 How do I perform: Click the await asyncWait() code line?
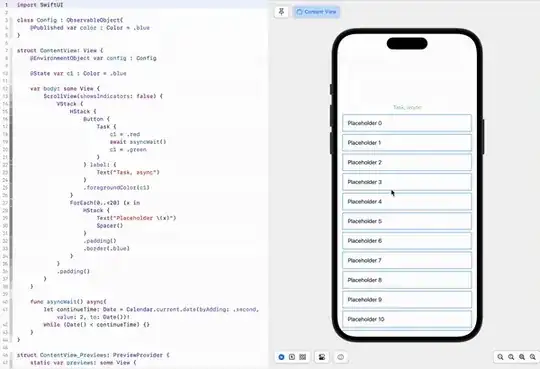click(x=138, y=142)
